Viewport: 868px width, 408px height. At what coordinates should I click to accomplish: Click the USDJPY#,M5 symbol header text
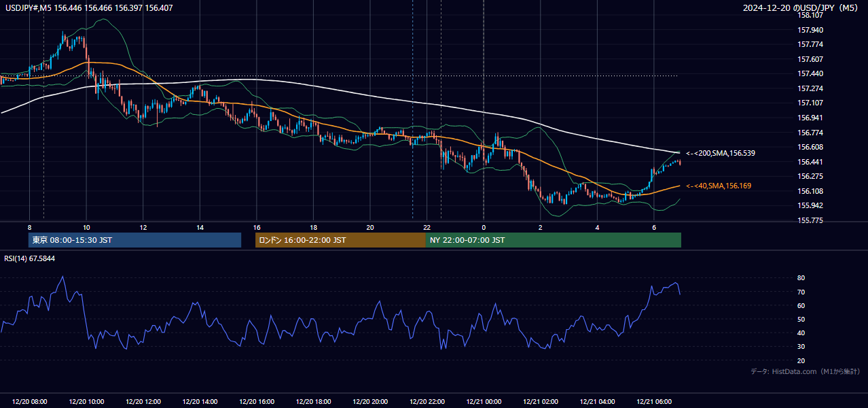point(88,7)
